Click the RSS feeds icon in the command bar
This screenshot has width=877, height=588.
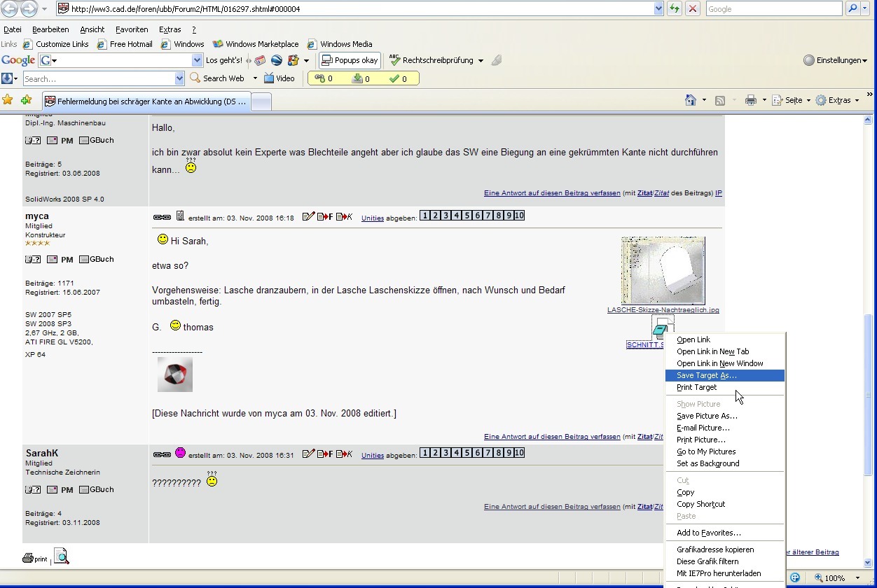click(719, 100)
